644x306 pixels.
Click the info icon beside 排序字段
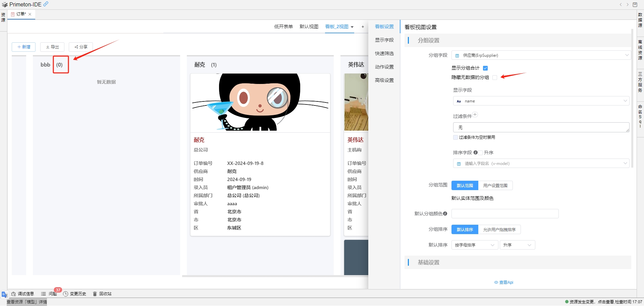475,152
